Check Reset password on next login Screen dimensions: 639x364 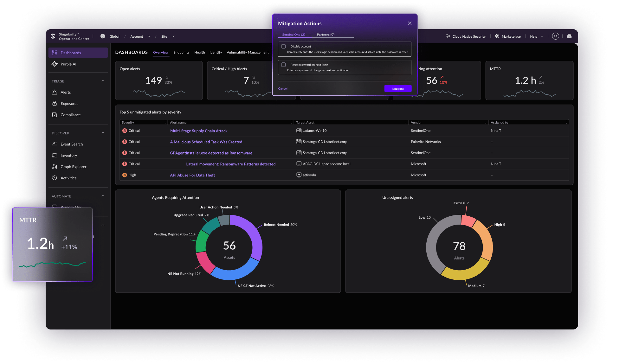click(x=284, y=65)
